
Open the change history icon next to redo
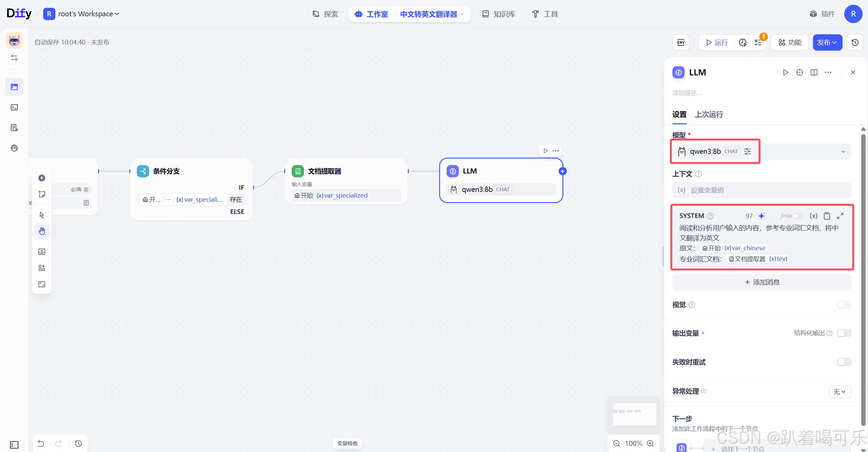[78, 443]
